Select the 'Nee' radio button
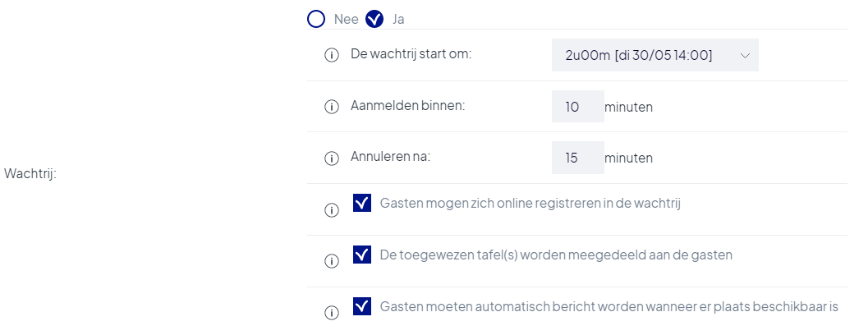Image resolution: width=868 pixels, height=335 pixels. point(316,20)
